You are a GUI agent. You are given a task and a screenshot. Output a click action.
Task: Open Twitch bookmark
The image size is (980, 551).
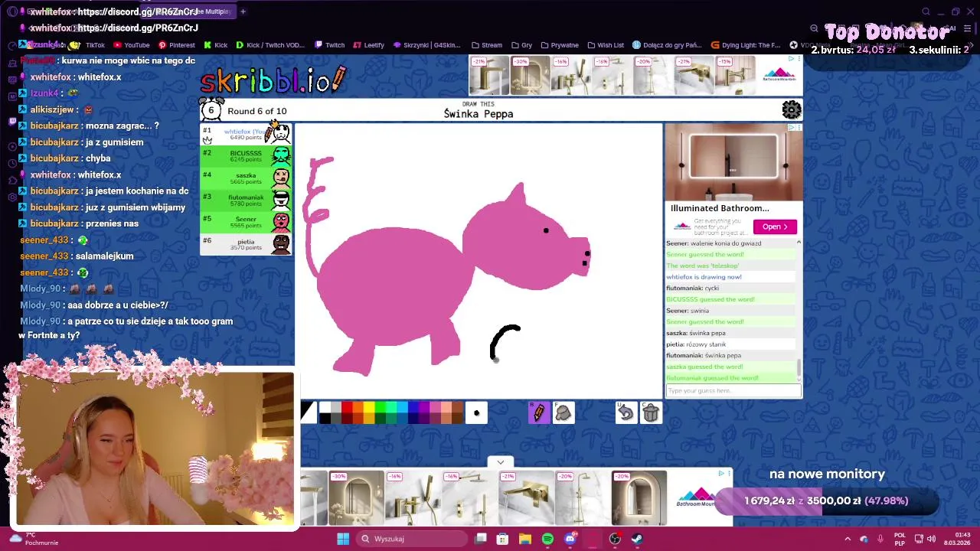(329, 45)
